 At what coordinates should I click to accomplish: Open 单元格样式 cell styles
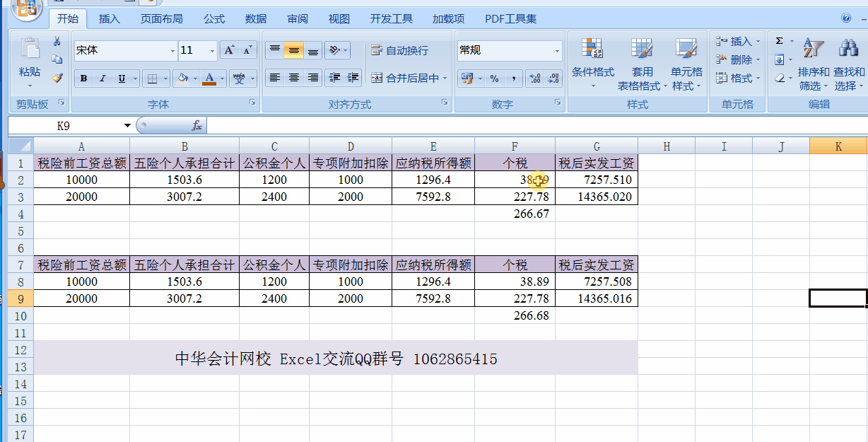686,64
